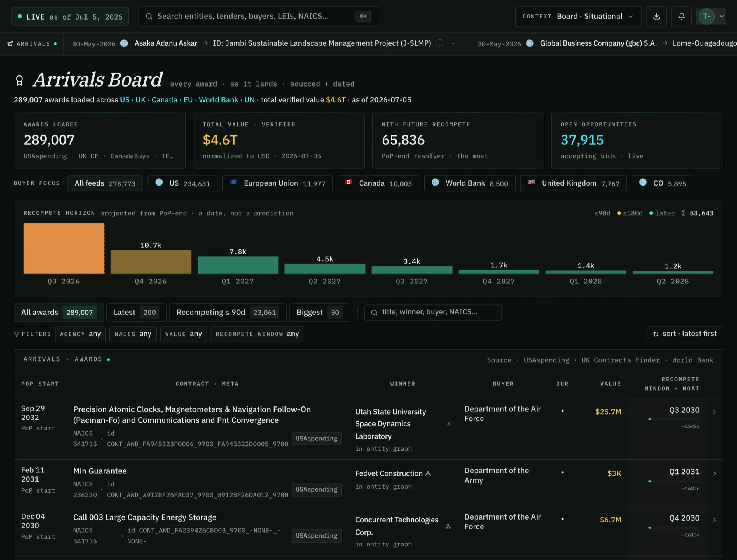The height and width of the screenshot is (560, 737).
Task: Click the $25.7M value cell
Action: (x=608, y=412)
